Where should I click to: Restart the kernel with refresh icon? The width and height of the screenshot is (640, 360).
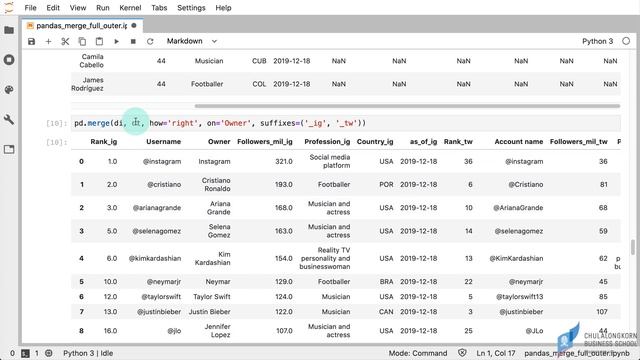(x=150, y=41)
